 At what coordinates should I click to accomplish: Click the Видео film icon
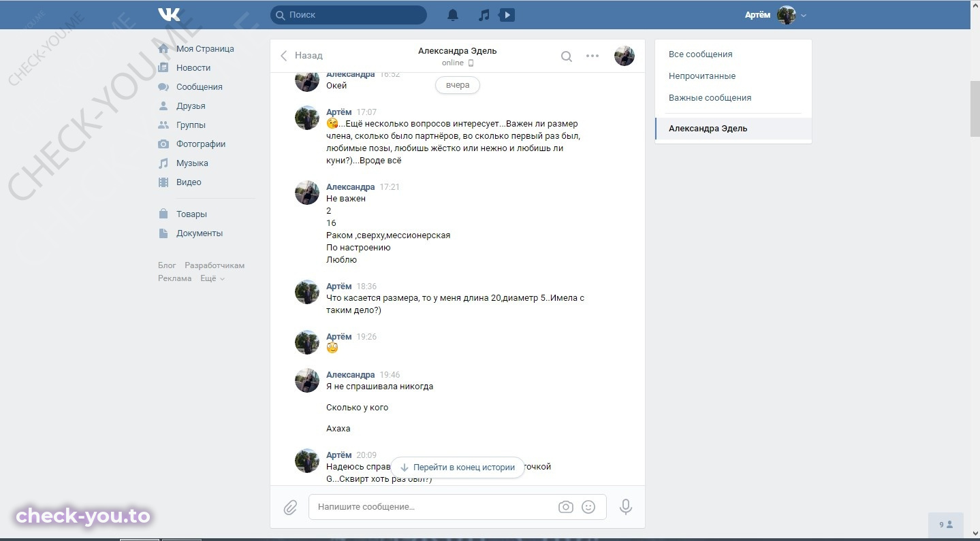click(163, 182)
